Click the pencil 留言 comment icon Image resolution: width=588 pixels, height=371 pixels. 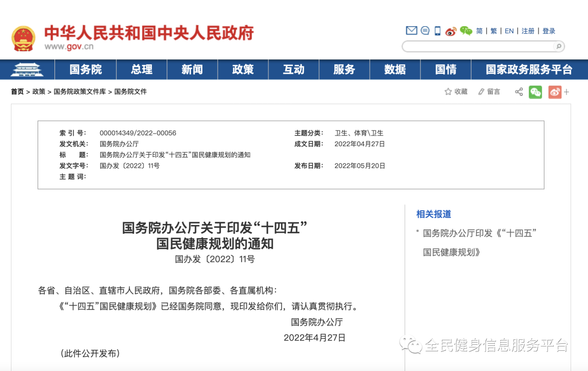482,92
